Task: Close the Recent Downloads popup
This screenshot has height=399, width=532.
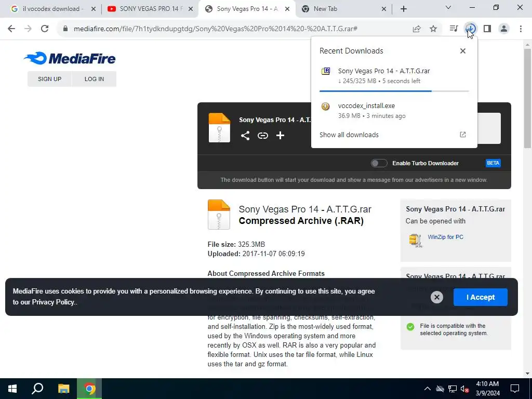Action: (463, 51)
